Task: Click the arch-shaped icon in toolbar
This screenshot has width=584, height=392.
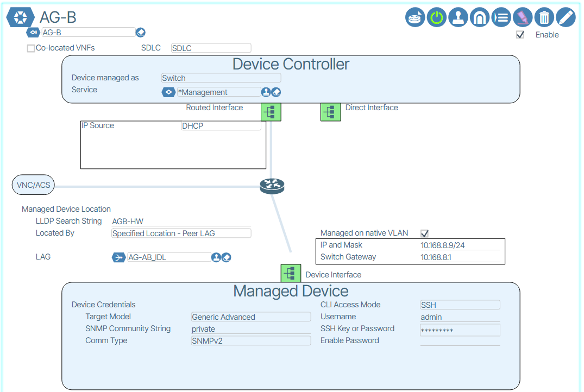Action: tap(480, 17)
